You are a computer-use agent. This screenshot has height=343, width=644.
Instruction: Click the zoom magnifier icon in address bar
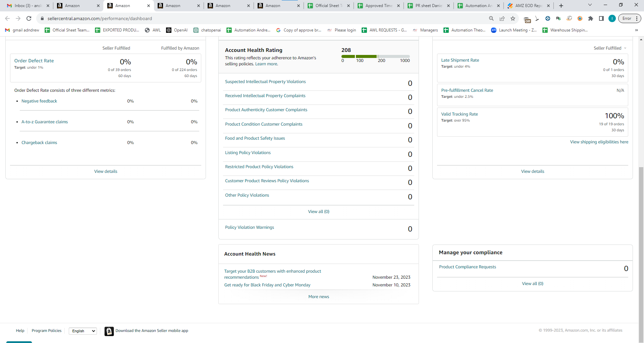point(491,18)
